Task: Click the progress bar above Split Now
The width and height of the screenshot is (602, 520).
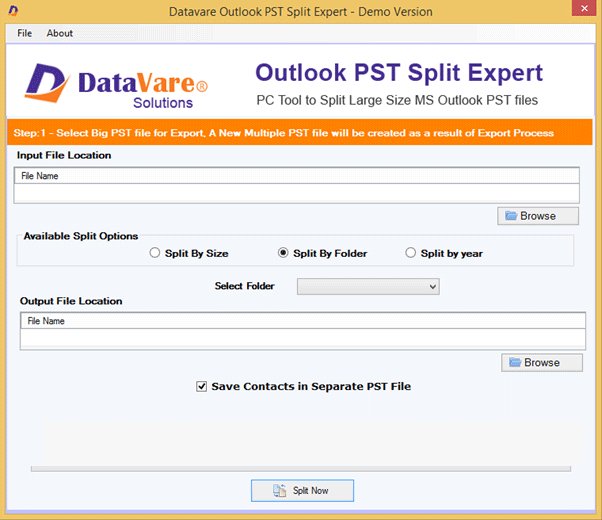Action: (x=301, y=469)
